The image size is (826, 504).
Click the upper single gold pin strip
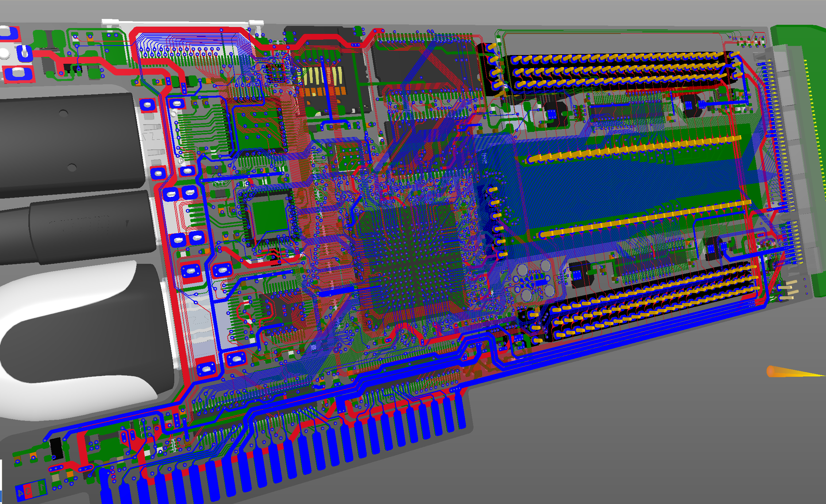(634, 149)
